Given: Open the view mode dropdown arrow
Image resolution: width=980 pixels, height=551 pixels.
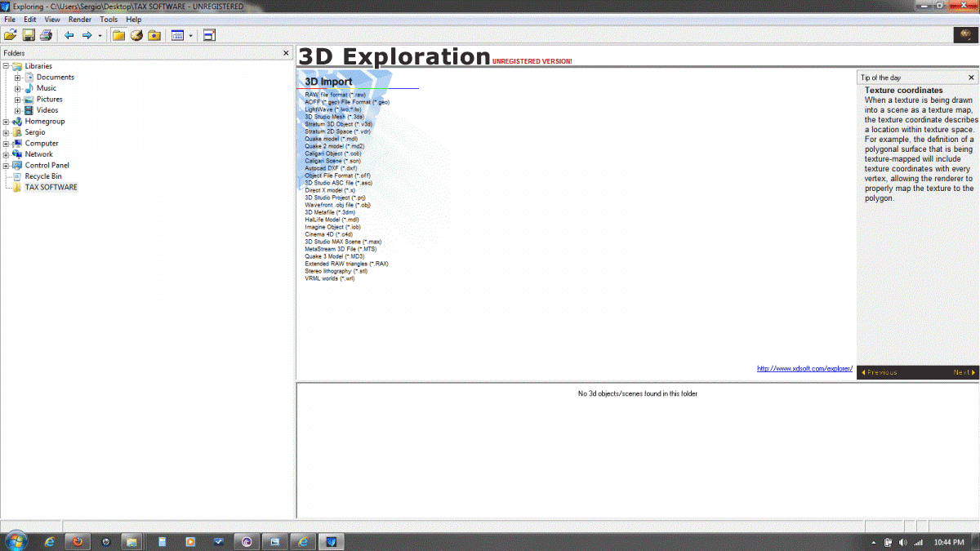Looking at the screenshot, I should [x=191, y=35].
